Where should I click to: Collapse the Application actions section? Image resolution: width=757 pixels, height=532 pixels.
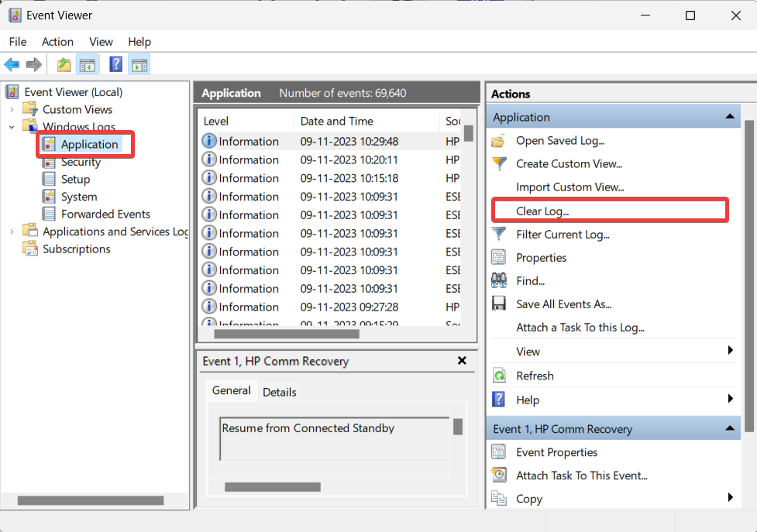pyautogui.click(x=729, y=116)
